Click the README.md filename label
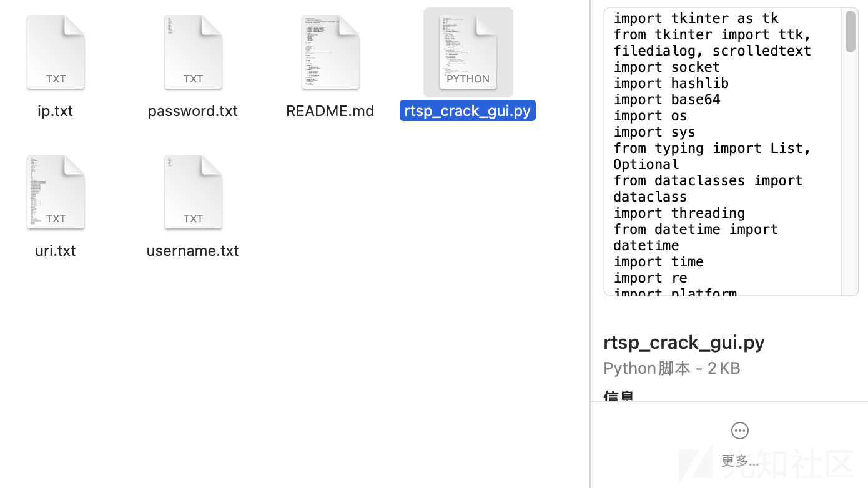Screen dimensions: 868x488 pyautogui.click(x=330, y=110)
